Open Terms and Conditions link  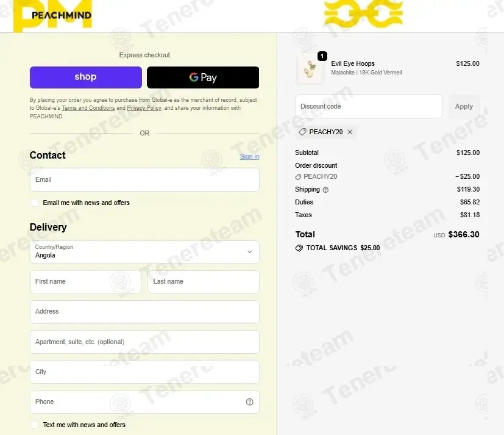pyautogui.click(x=88, y=108)
